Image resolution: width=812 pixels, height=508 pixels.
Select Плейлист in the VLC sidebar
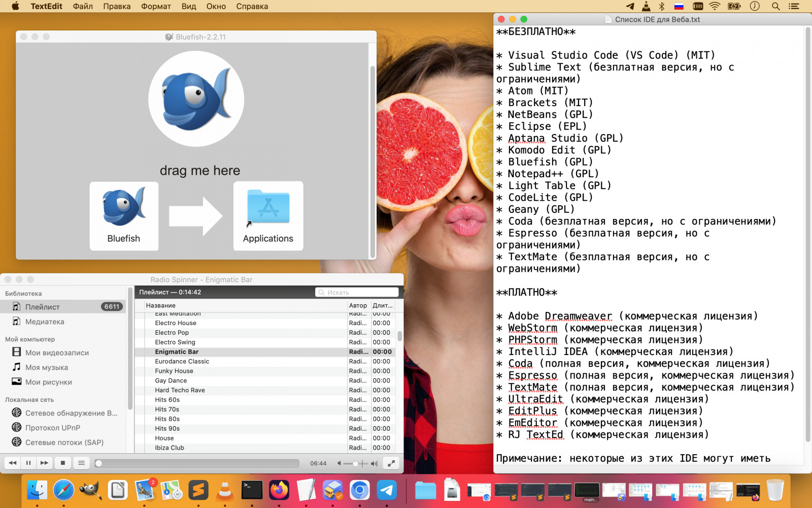pyautogui.click(x=63, y=307)
